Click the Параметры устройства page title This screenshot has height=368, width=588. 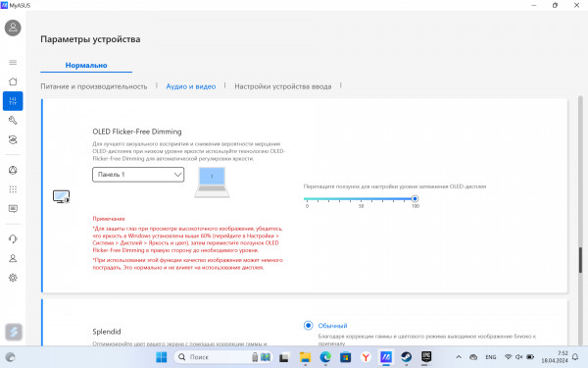[x=90, y=39]
